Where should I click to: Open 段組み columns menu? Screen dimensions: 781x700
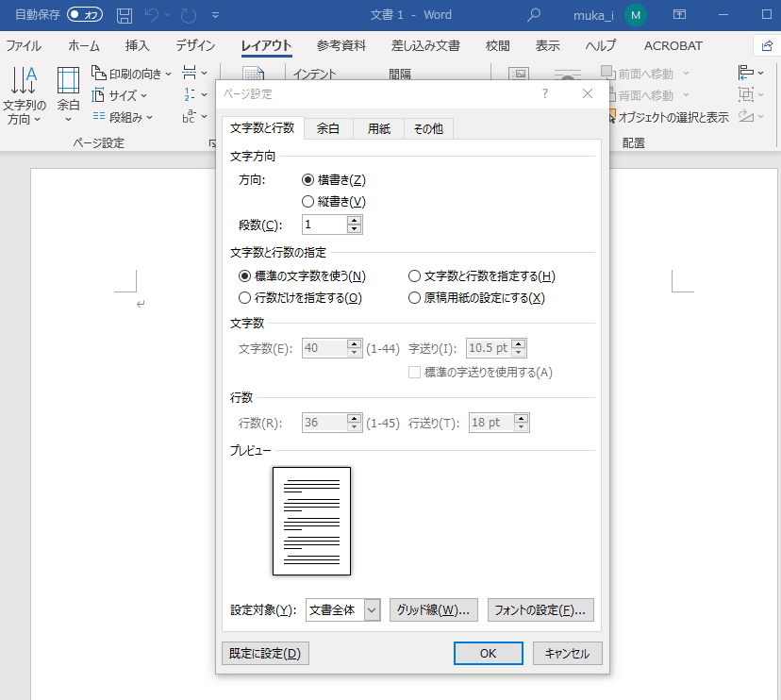coord(123,117)
